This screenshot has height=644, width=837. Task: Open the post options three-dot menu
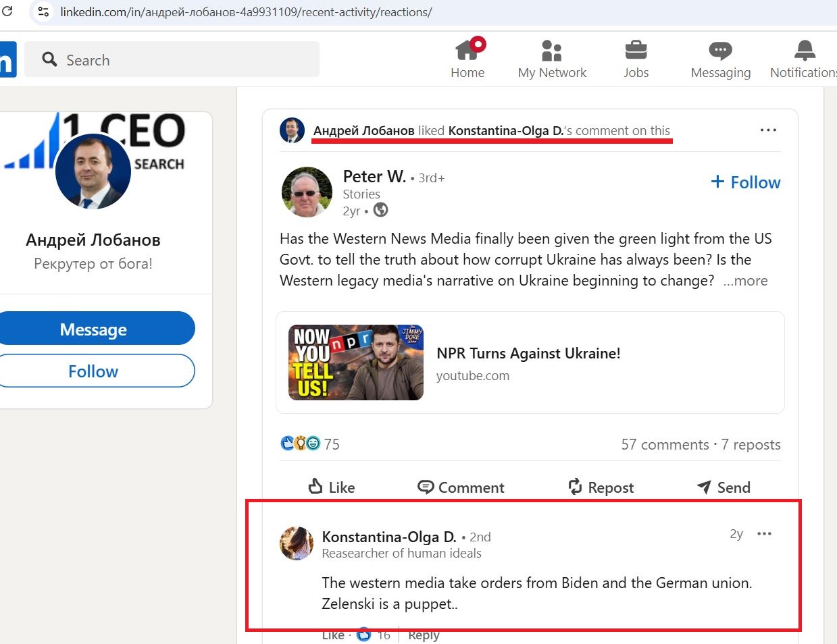point(768,130)
